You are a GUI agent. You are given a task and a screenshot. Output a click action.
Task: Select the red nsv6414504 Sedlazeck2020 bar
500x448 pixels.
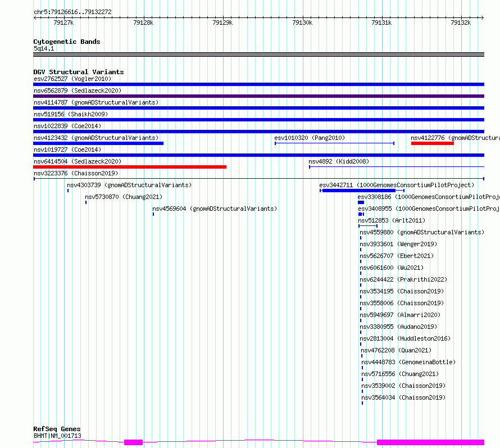[130, 167]
